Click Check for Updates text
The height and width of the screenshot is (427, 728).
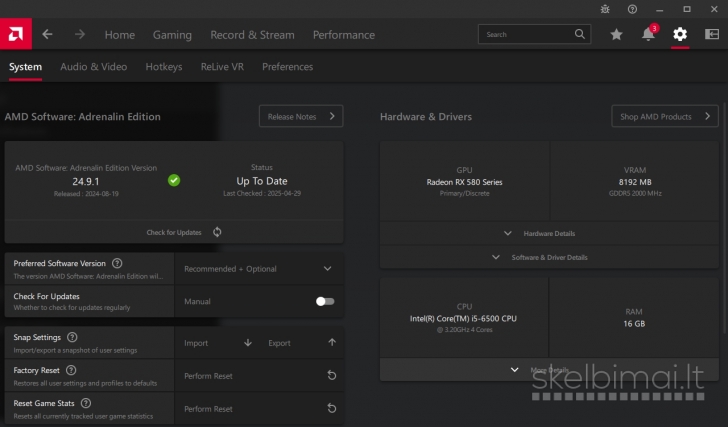174,233
